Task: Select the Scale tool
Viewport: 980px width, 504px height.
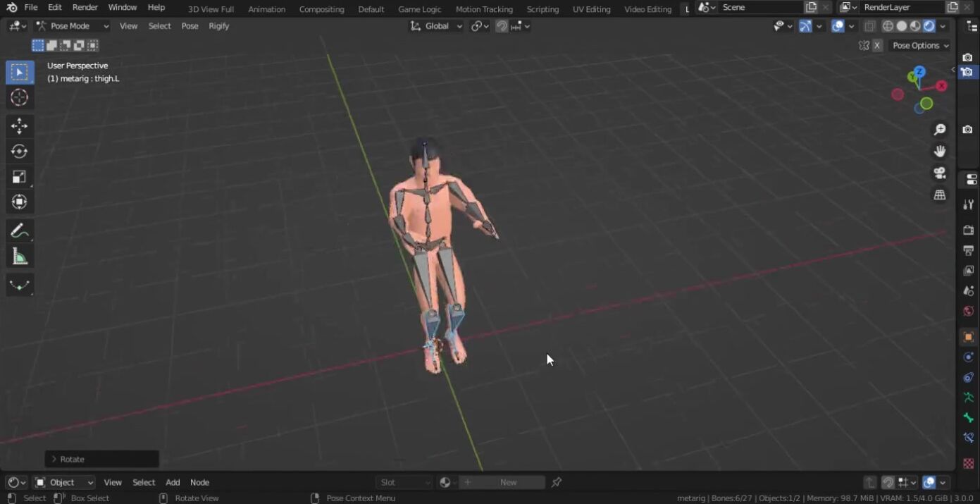Action: [19, 177]
